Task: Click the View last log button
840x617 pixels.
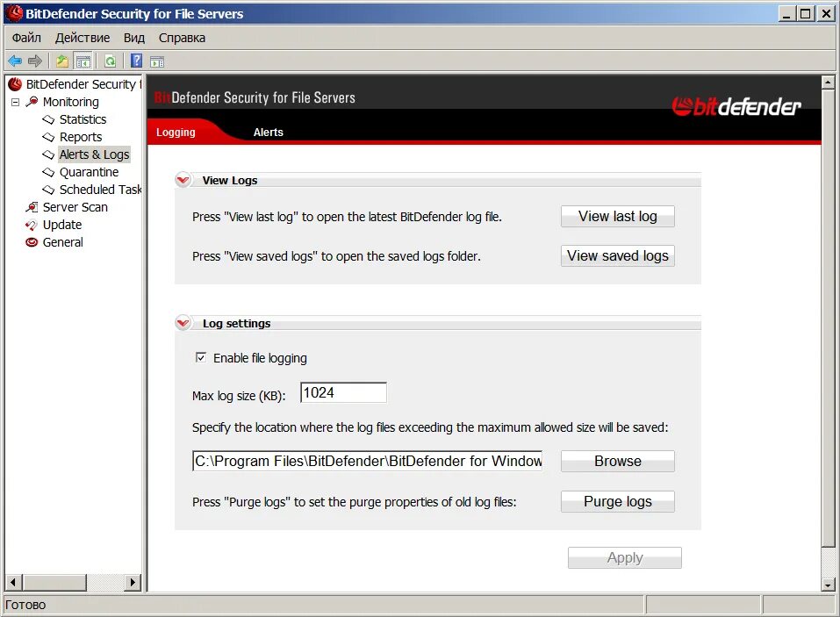Action: tap(618, 217)
